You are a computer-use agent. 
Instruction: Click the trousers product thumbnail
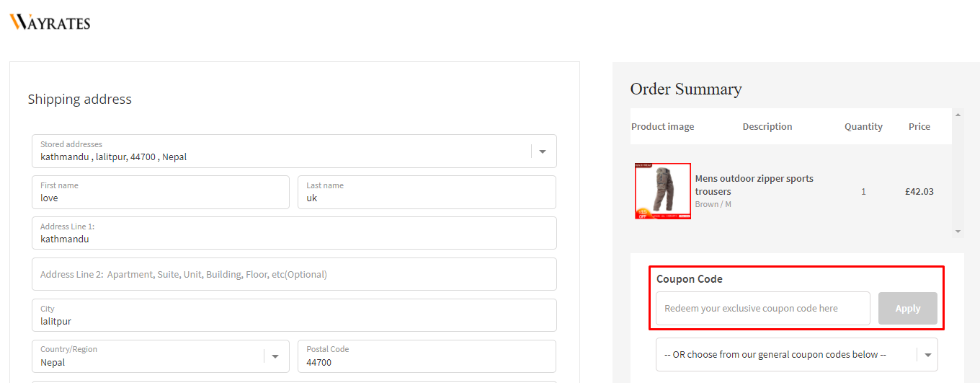[663, 191]
